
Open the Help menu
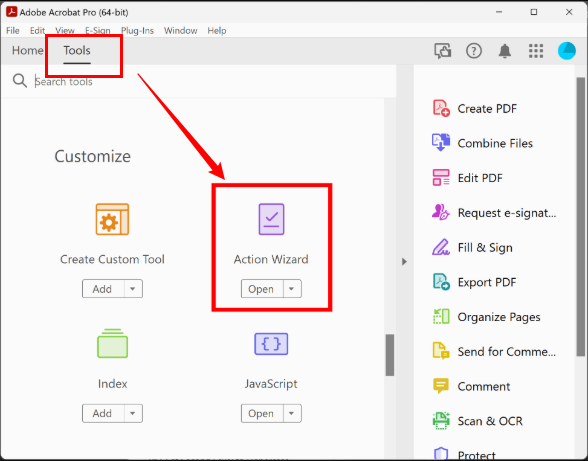coord(217,31)
